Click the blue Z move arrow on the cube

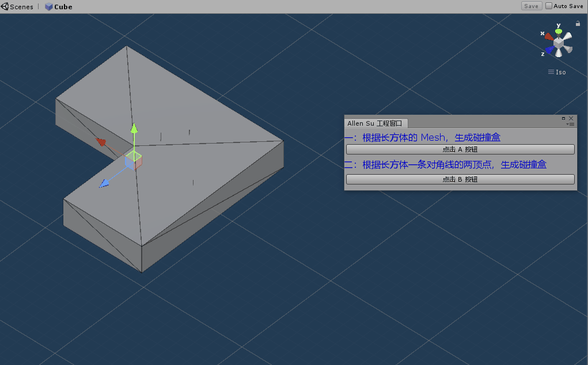click(104, 183)
